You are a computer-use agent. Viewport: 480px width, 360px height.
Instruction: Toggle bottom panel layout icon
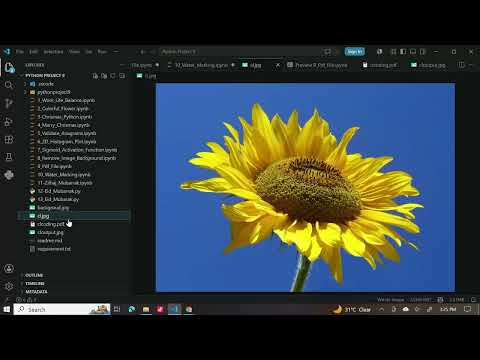[413, 52]
